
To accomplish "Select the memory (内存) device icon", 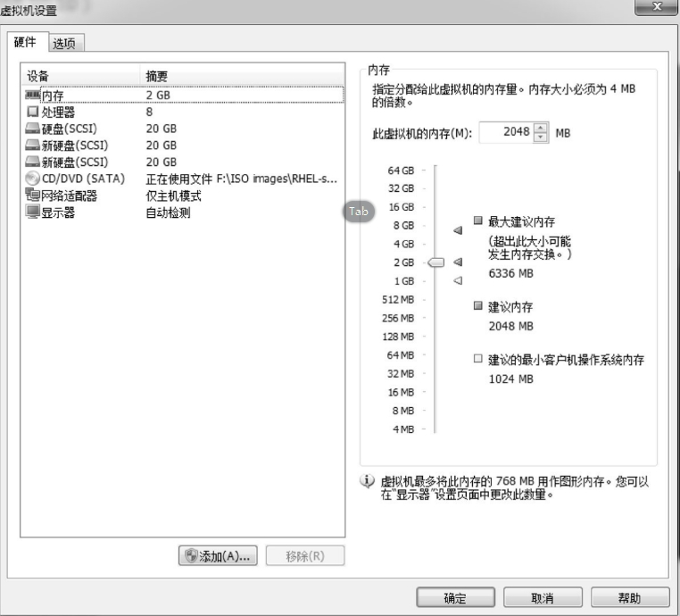I will (33, 95).
